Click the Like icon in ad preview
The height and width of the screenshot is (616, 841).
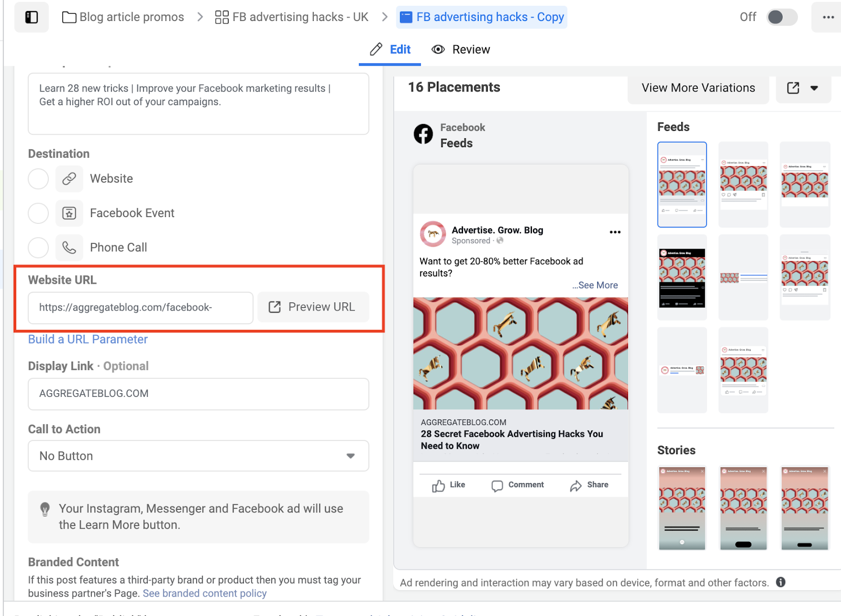click(x=438, y=486)
